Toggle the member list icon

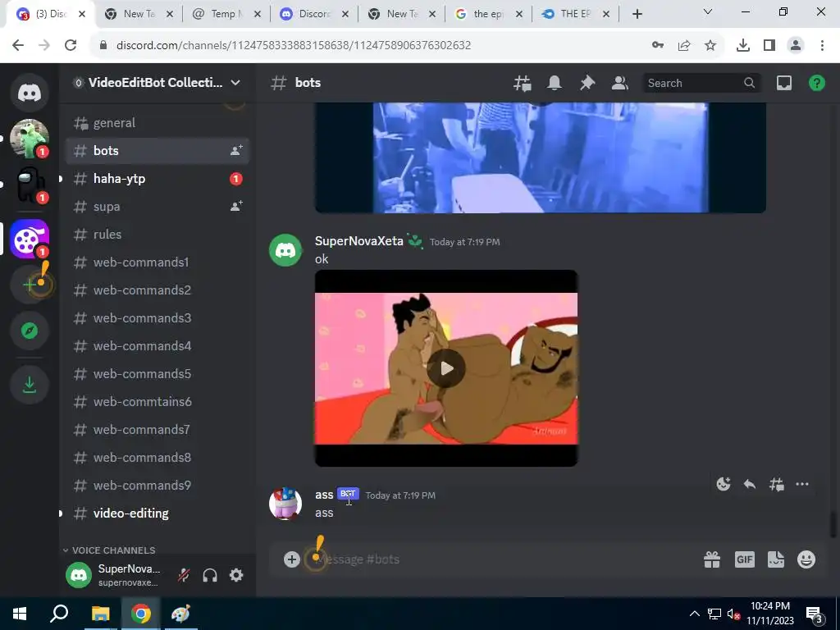pyautogui.click(x=620, y=83)
